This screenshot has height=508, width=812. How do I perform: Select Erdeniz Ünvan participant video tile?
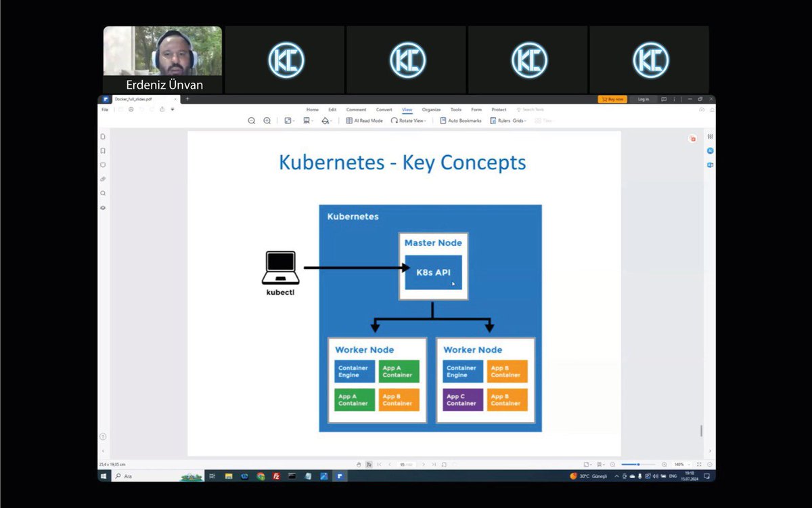click(162, 59)
